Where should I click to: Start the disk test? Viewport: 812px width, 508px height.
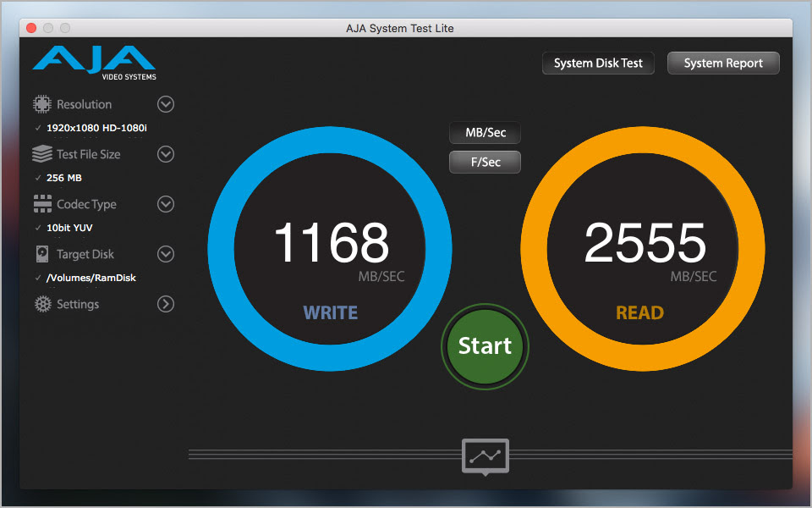[x=485, y=346]
